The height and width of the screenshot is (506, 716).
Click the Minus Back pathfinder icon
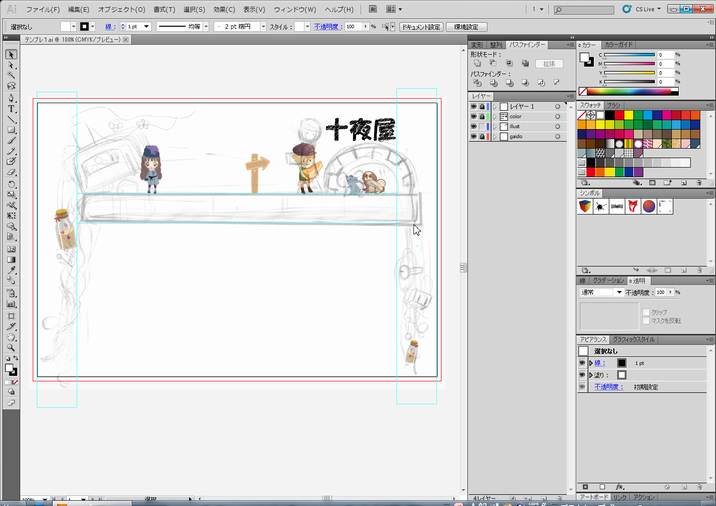(x=557, y=83)
